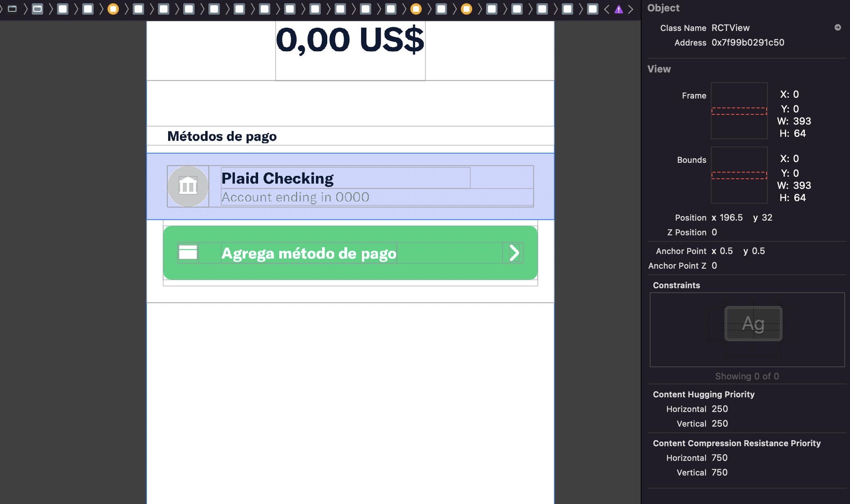850x504 pixels.
Task: Click the second window icon in breadcrumb
Action: (x=37, y=9)
